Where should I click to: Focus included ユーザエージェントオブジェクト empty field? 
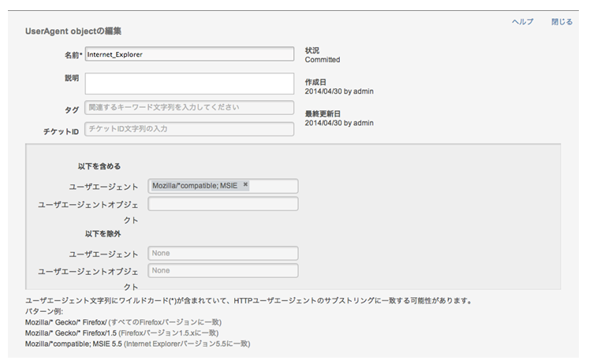pyautogui.click(x=223, y=204)
